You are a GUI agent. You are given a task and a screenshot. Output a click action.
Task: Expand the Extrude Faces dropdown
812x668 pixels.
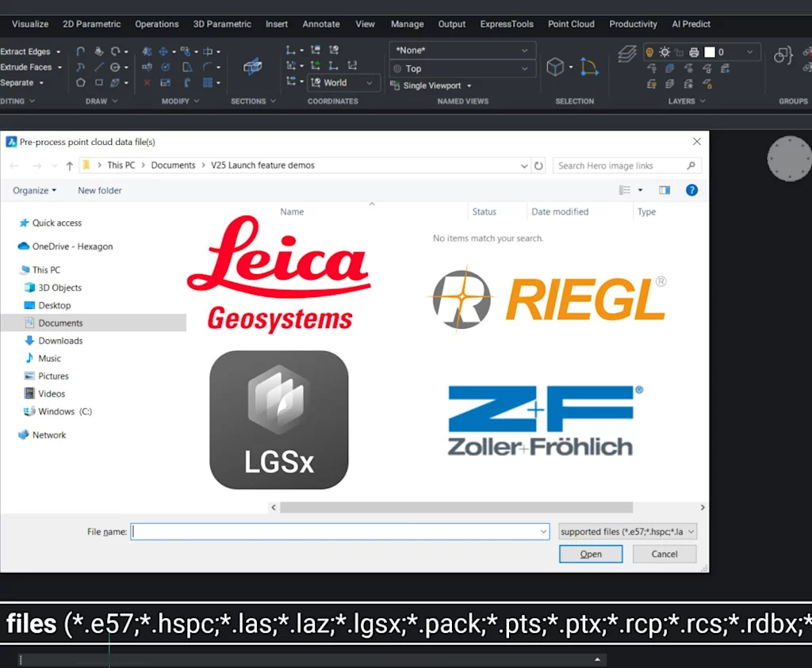coord(60,67)
